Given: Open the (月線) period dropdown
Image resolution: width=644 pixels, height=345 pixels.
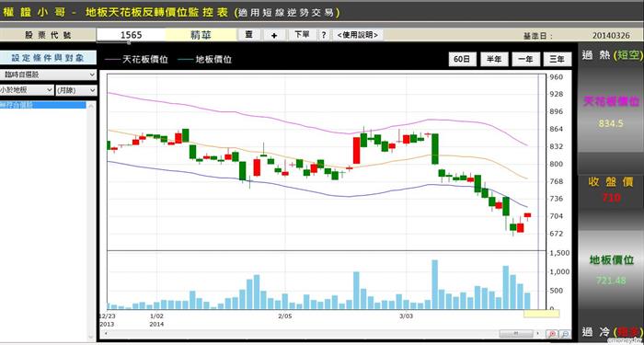Looking at the screenshot, I should point(76,90).
